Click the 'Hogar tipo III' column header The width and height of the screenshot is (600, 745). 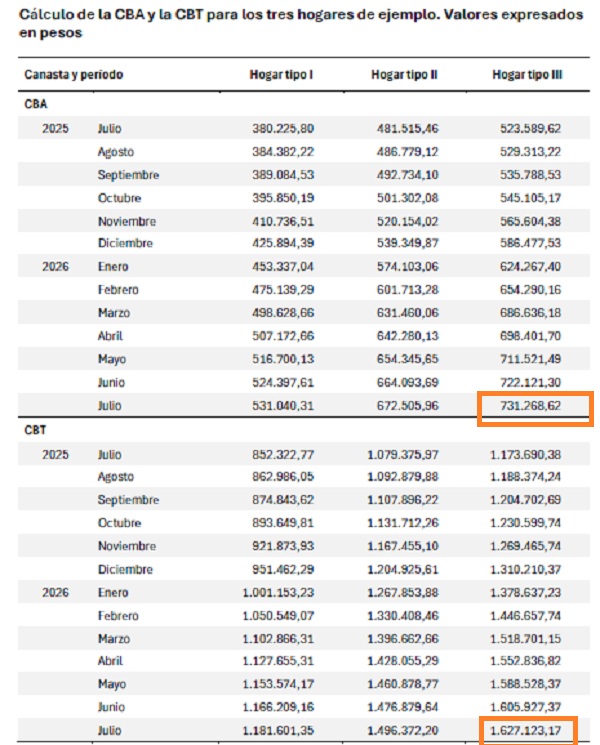(x=527, y=75)
